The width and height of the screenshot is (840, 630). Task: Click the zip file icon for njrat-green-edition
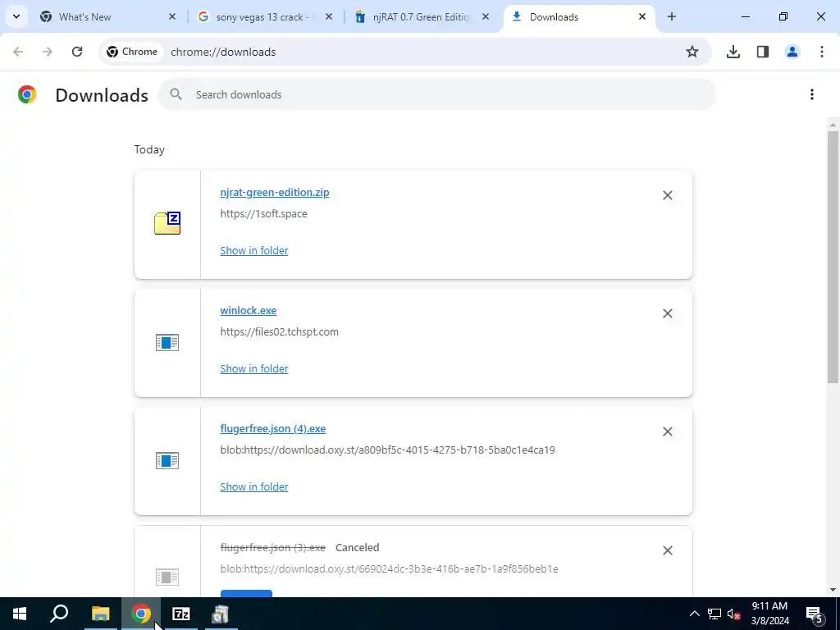click(167, 223)
